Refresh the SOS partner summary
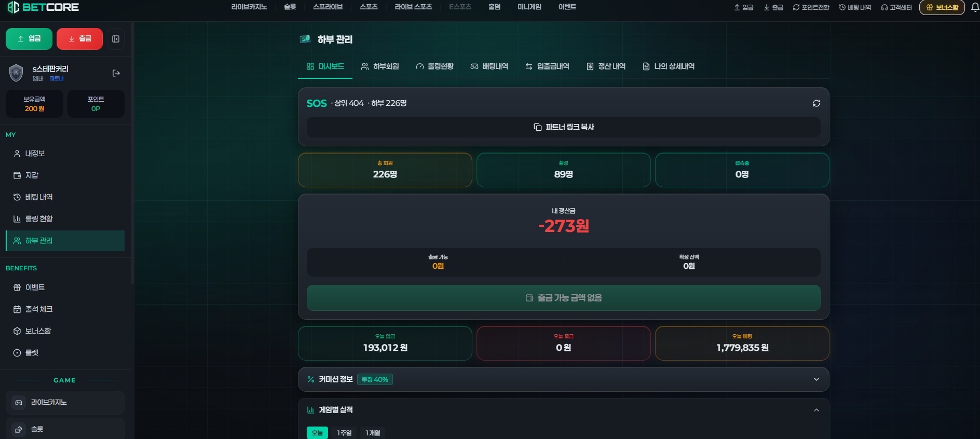The image size is (980, 439). pyautogui.click(x=816, y=103)
